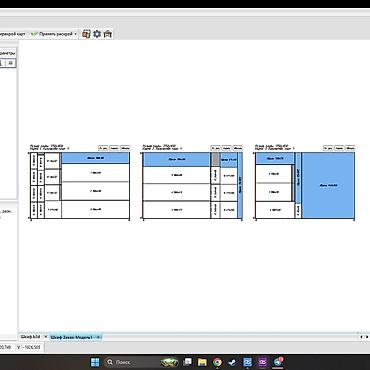Screen dimensions: 370x370
Task: Open Steam from the taskbar
Action: pyautogui.click(x=232, y=362)
